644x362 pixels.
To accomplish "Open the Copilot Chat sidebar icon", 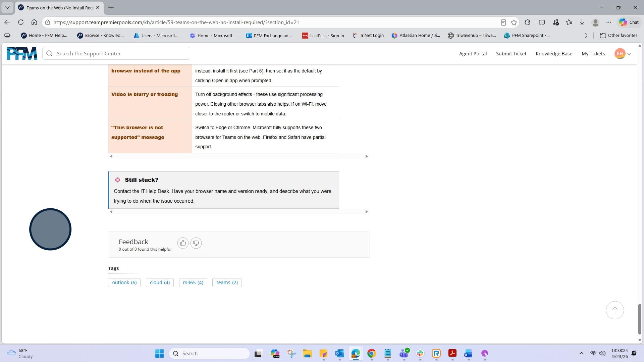I will click(629, 22).
